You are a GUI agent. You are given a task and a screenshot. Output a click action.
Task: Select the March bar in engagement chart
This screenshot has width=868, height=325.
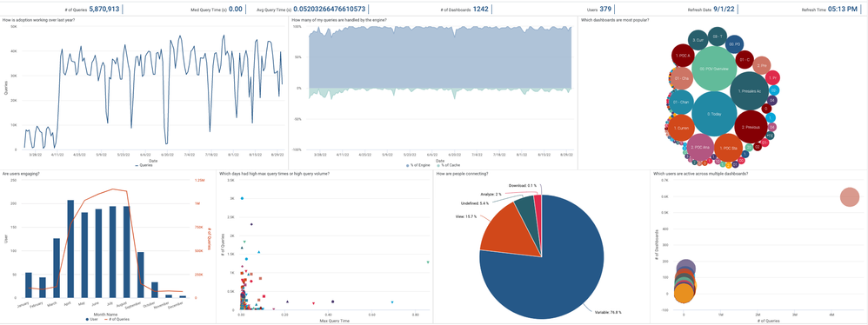click(57, 268)
